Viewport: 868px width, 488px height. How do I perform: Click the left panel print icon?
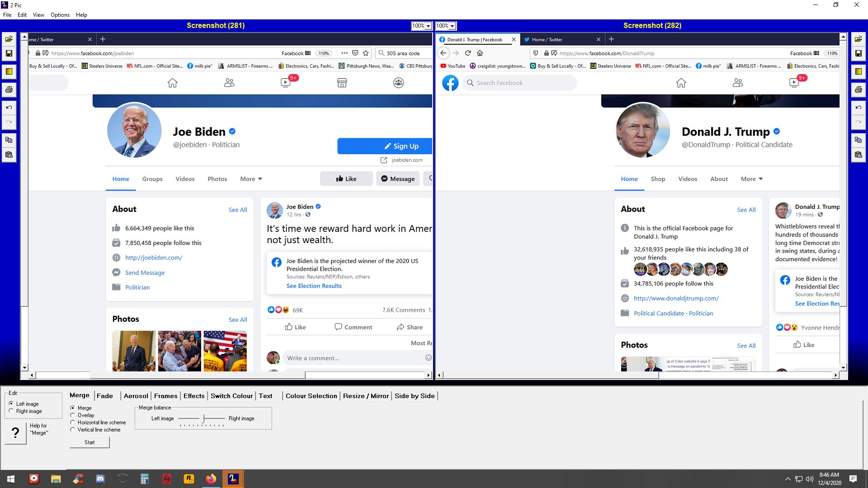tap(9, 89)
